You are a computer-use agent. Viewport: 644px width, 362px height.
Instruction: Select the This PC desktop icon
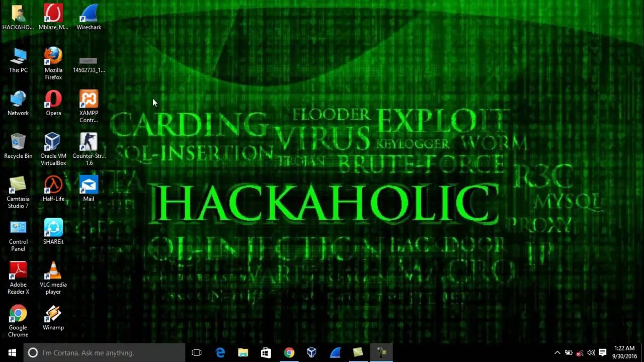point(18,60)
